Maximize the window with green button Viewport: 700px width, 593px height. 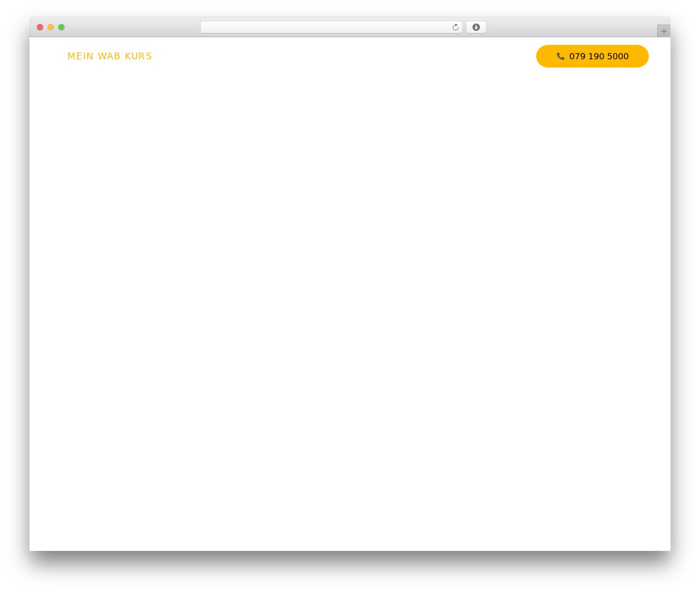click(61, 27)
